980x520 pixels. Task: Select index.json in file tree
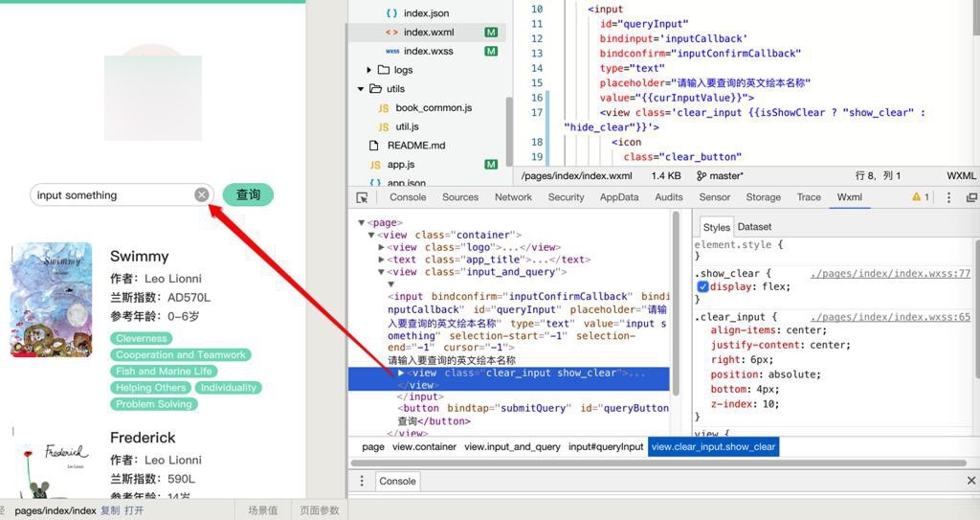tap(427, 13)
